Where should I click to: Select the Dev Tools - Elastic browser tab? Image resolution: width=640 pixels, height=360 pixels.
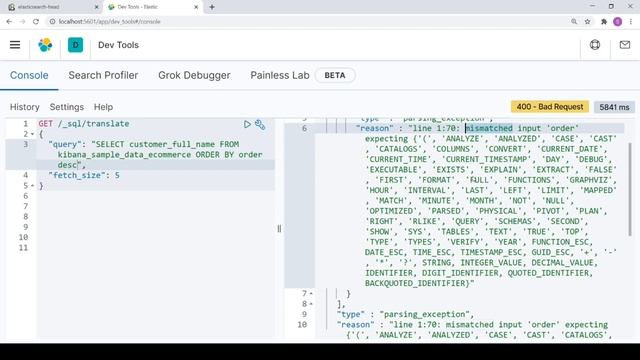[153, 7]
